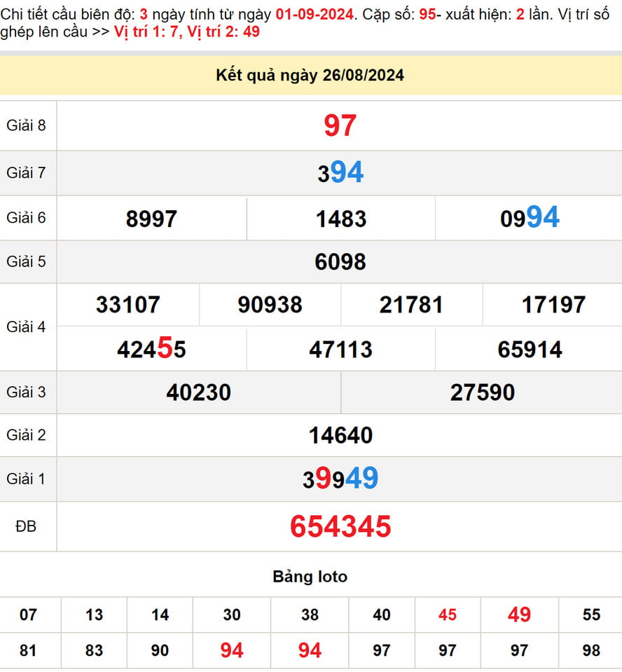
Task: Select the Giải 4 number 90938
Action: [270, 305]
